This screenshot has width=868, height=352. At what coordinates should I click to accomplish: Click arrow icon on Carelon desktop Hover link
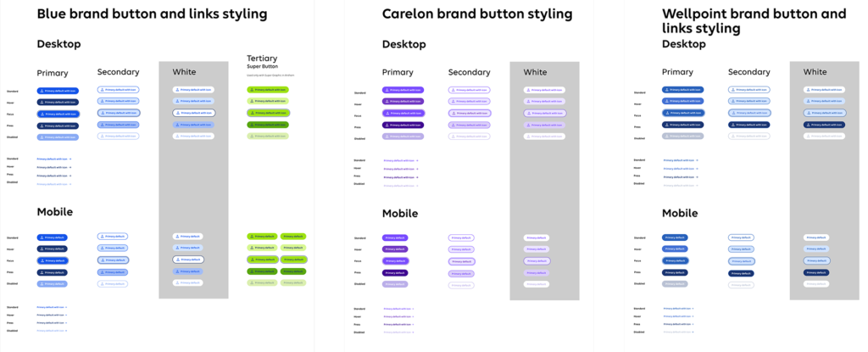click(x=417, y=168)
